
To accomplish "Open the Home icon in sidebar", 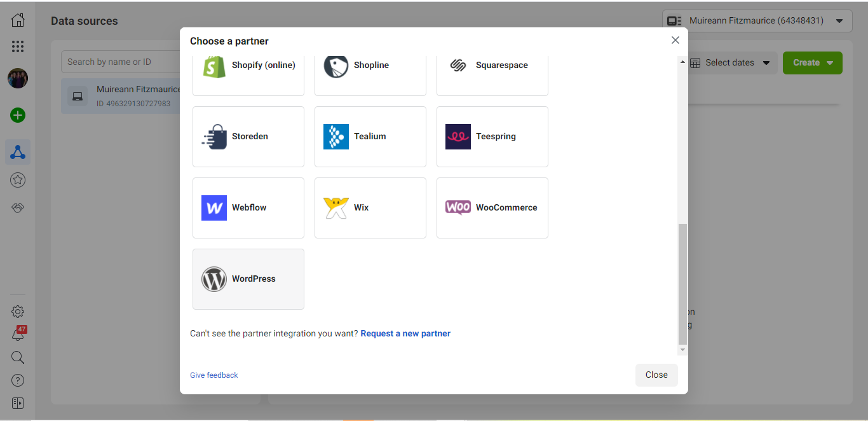I will point(18,20).
